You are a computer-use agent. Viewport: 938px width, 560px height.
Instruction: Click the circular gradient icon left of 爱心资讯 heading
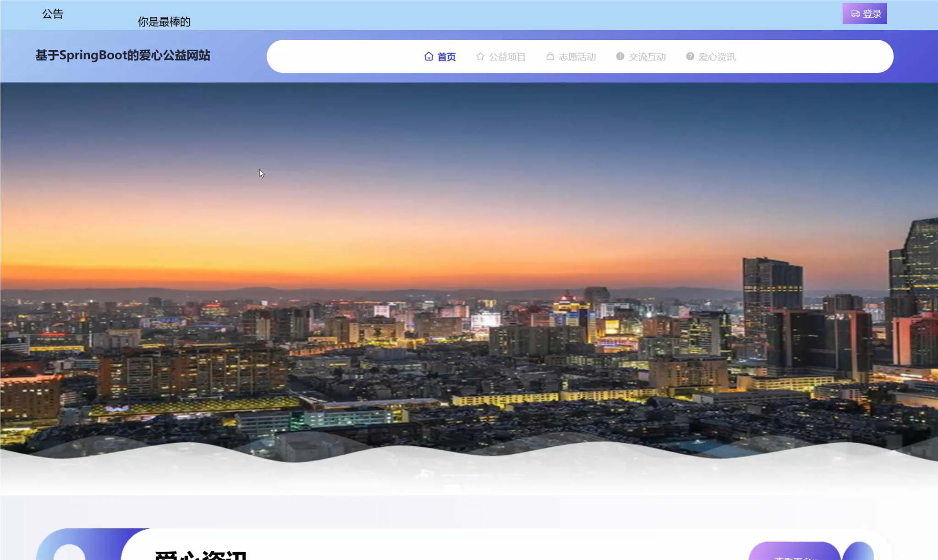[70, 552]
